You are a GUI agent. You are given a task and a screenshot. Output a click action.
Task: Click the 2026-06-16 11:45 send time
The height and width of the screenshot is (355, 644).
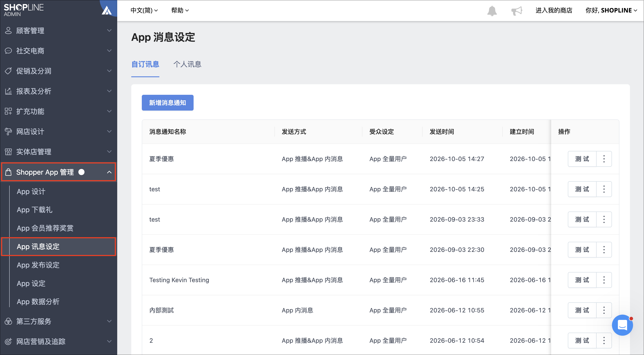(x=457, y=280)
